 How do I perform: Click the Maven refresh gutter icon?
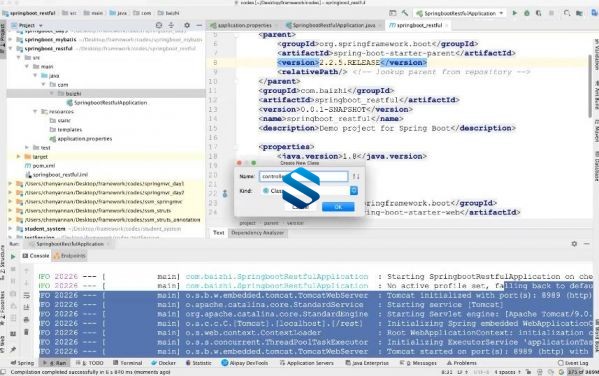click(225, 194)
